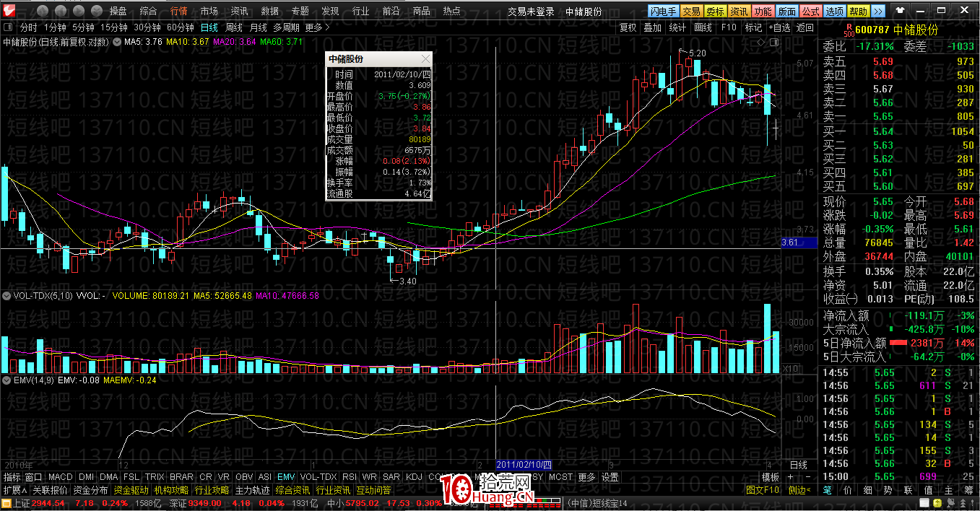
Task: Open the 闪电手 quick trade button
Action: coord(664,12)
